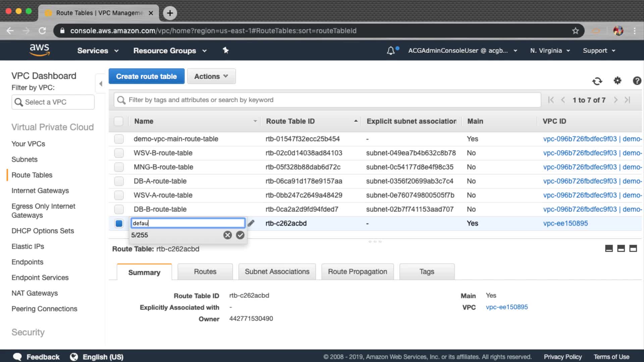Image resolution: width=644 pixels, height=362 pixels.
Task: Check the DB-A-route-table row checkbox
Action: 119,181
